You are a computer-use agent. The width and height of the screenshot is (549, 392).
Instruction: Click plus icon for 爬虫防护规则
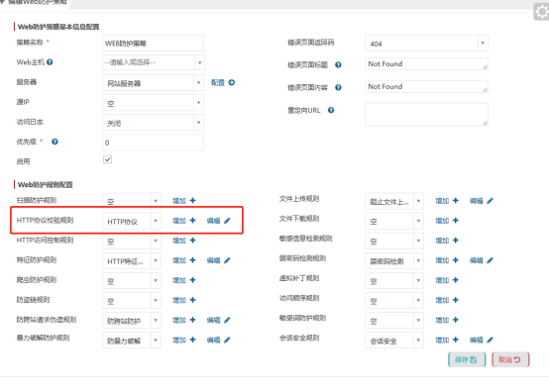(192, 280)
